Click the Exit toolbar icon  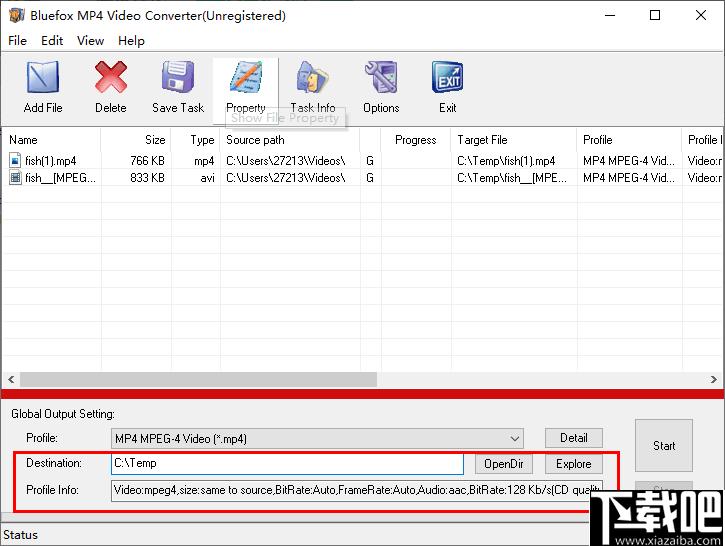447,77
